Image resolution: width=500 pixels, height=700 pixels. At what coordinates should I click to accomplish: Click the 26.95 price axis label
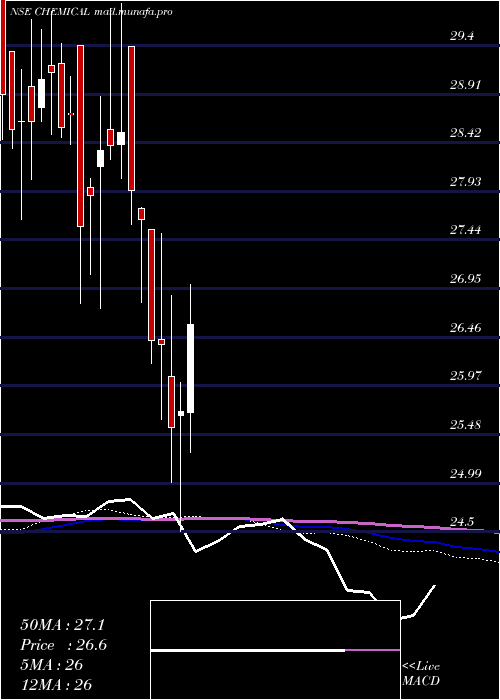coord(465,279)
